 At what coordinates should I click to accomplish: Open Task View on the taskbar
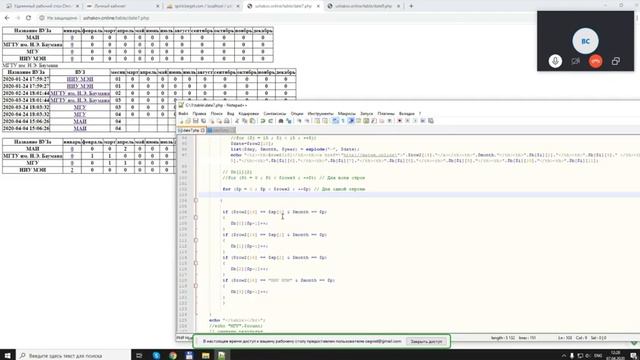(139, 356)
